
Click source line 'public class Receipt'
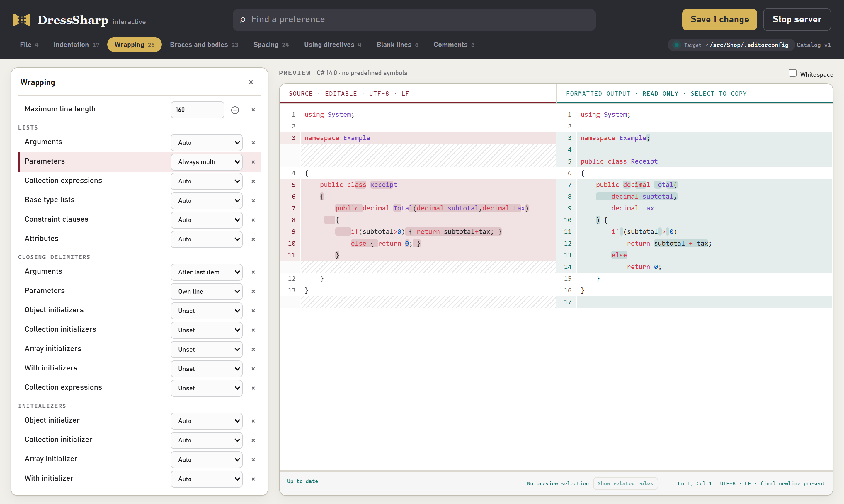coord(358,185)
